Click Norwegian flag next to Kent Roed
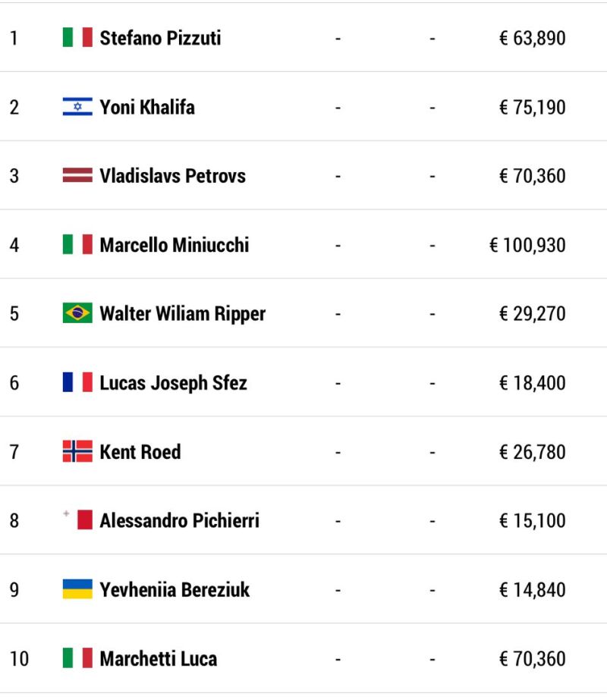The image size is (607, 700). pyautogui.click(x=77, y=451)
